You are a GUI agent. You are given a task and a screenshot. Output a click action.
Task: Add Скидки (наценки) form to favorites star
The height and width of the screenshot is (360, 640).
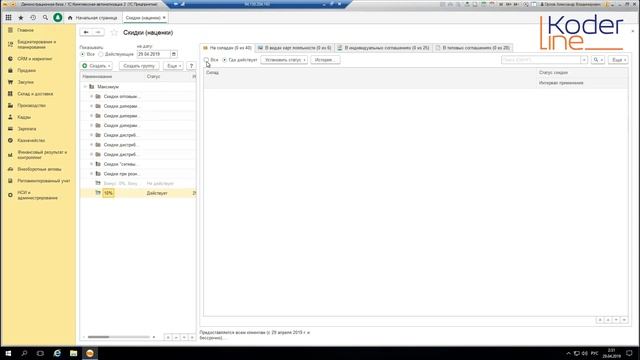(x=114, y=32)
